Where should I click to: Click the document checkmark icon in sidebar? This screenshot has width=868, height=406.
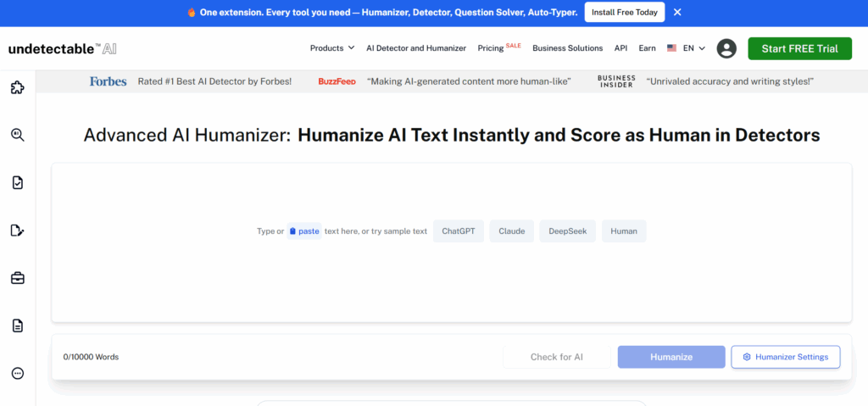pyautogui.click(x=17, y=182)
